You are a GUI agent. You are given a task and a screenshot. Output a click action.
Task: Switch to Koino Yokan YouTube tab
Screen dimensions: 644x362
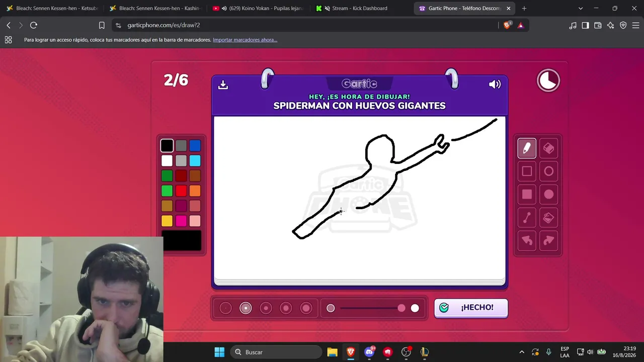pyautogui.click(x=258, y=9)
